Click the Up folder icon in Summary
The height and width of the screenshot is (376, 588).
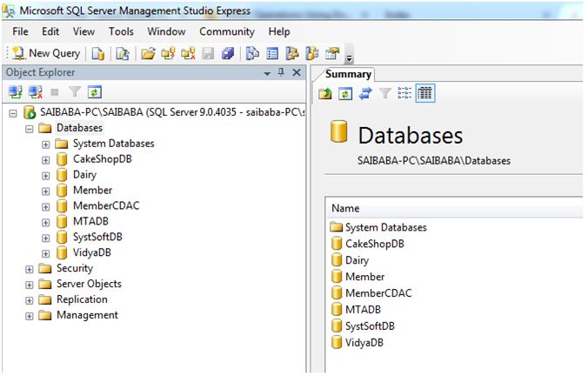pyautogui.click(x=325, y=93)
